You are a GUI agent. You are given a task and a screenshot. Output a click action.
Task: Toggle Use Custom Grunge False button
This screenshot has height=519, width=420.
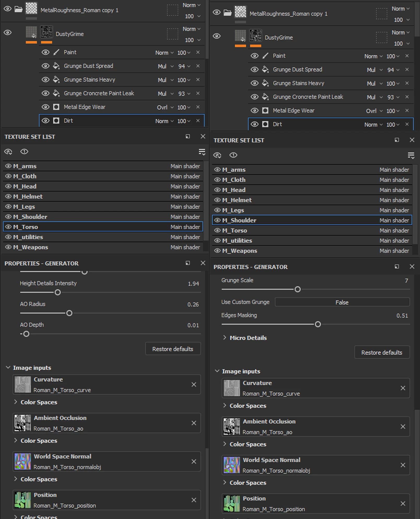342,302
